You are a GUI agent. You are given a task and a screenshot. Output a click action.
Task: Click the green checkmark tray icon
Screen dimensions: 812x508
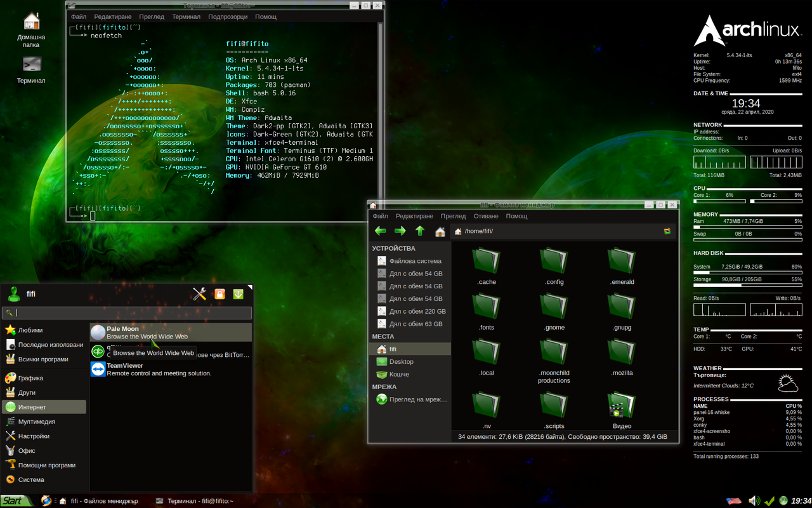(x=769, y=501)
